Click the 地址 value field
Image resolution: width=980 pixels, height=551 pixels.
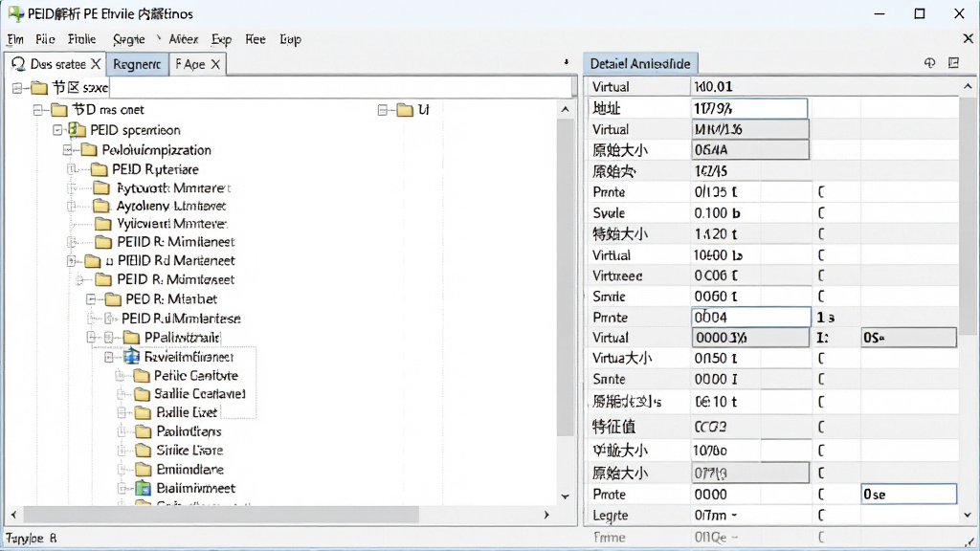tap(748, 109)
